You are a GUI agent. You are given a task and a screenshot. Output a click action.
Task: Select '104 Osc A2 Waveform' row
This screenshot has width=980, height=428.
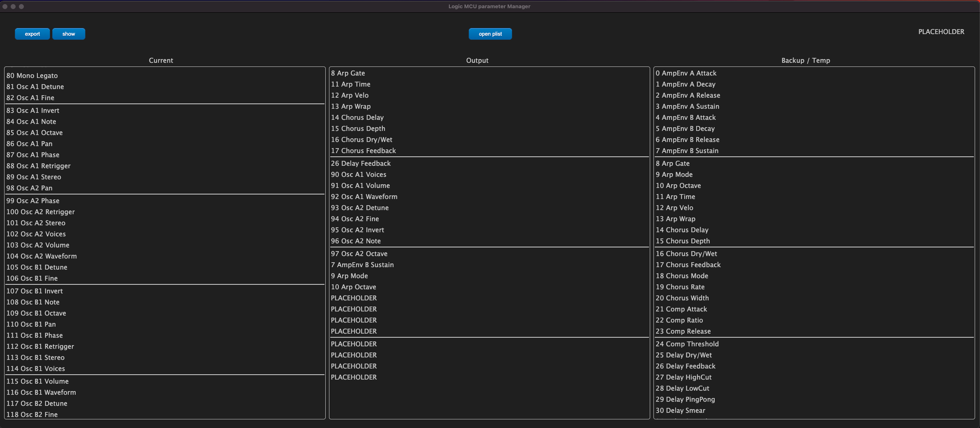tap(165, 256)
